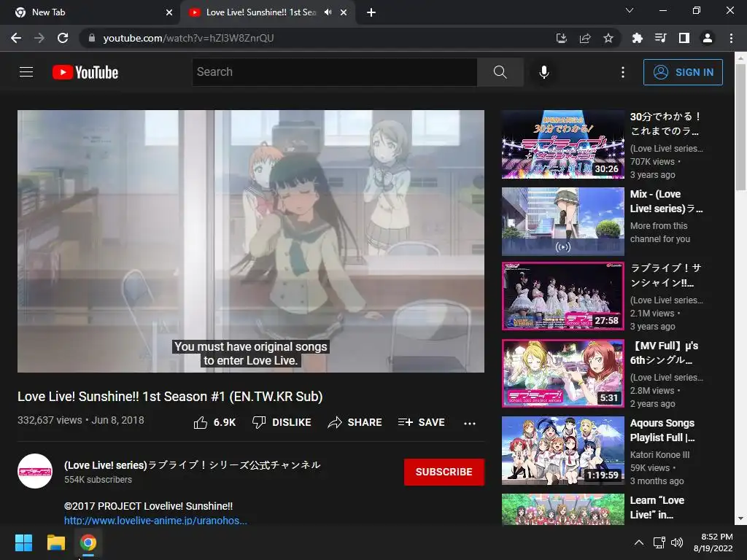This screenshot has width=747, height=560.
Task: Select the Love Live! Sunshine!! browser tab
Action: [x=261, y=12]
